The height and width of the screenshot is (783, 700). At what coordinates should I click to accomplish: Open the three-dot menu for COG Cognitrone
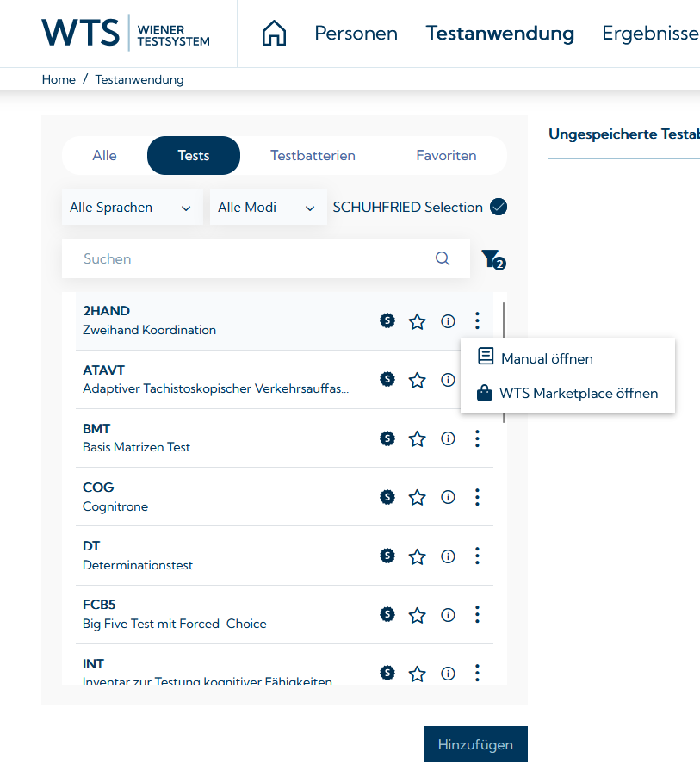click(x=477, y=497)
